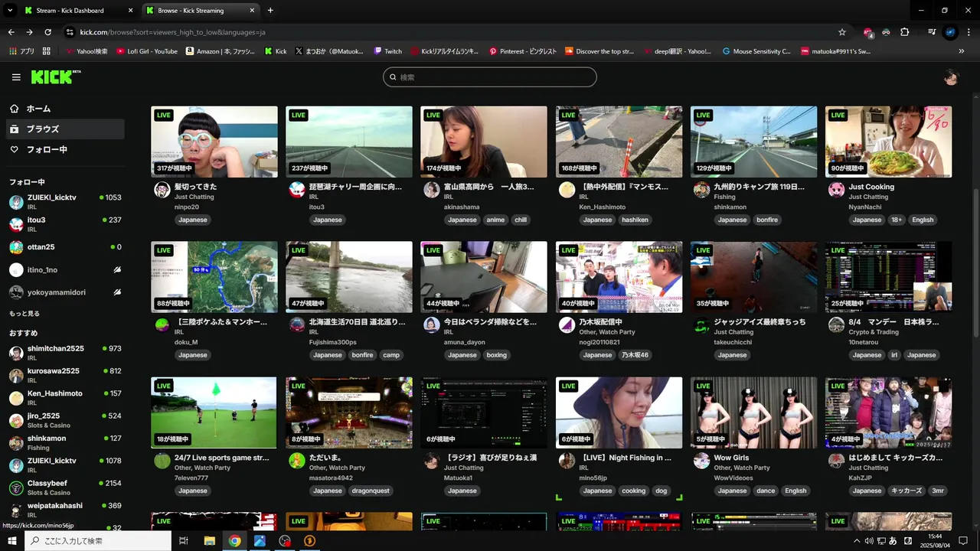
Task: Select the hashiken tag
Action: (635, 220)
